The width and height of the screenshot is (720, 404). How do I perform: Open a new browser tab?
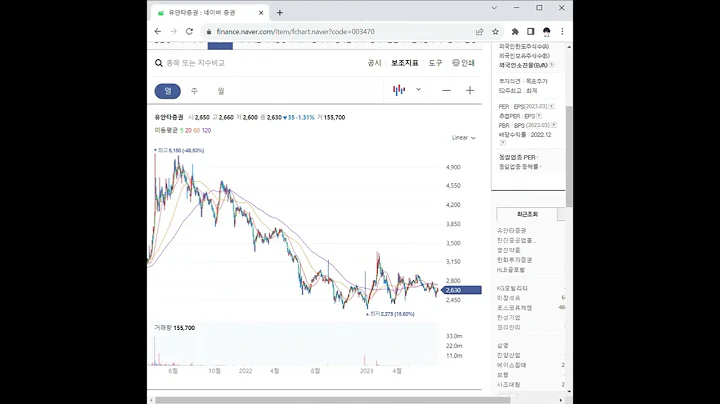point(280,13)
